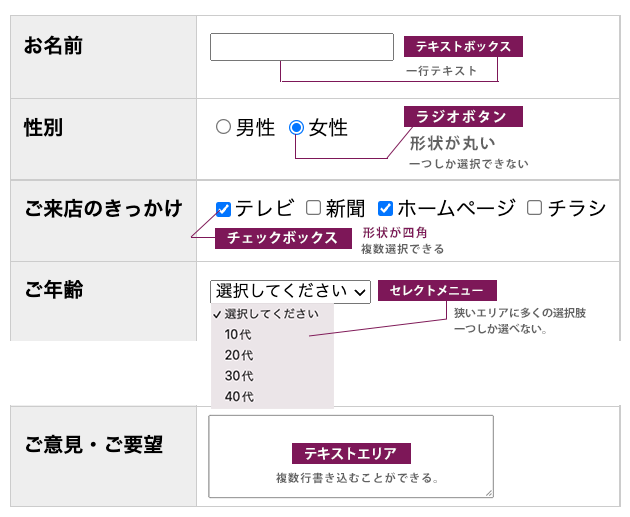Choose 40代 from the age list
630x517 pixels.
coord(240,397)
